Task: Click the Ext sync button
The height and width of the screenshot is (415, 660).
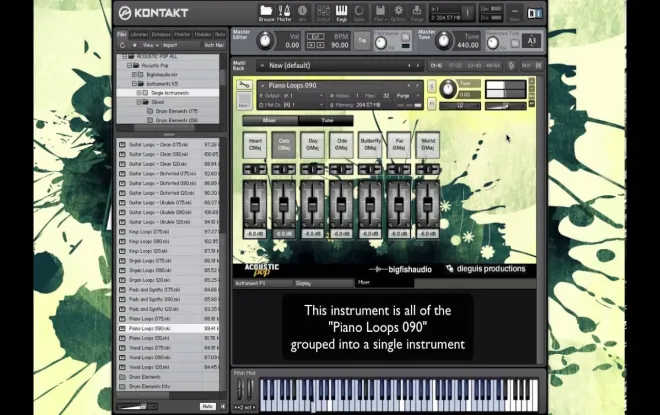Action: pos(315,37)
